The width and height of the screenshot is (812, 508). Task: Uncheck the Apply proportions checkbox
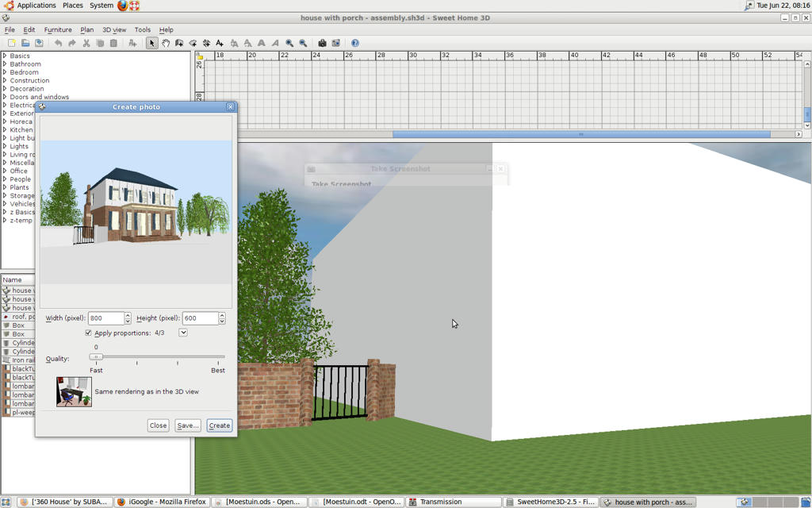coord(88,333)
